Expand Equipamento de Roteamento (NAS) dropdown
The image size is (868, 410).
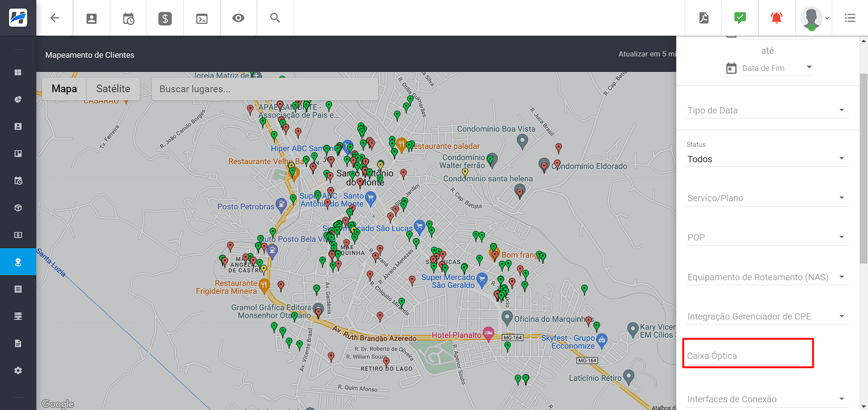[x=768, y=277]
